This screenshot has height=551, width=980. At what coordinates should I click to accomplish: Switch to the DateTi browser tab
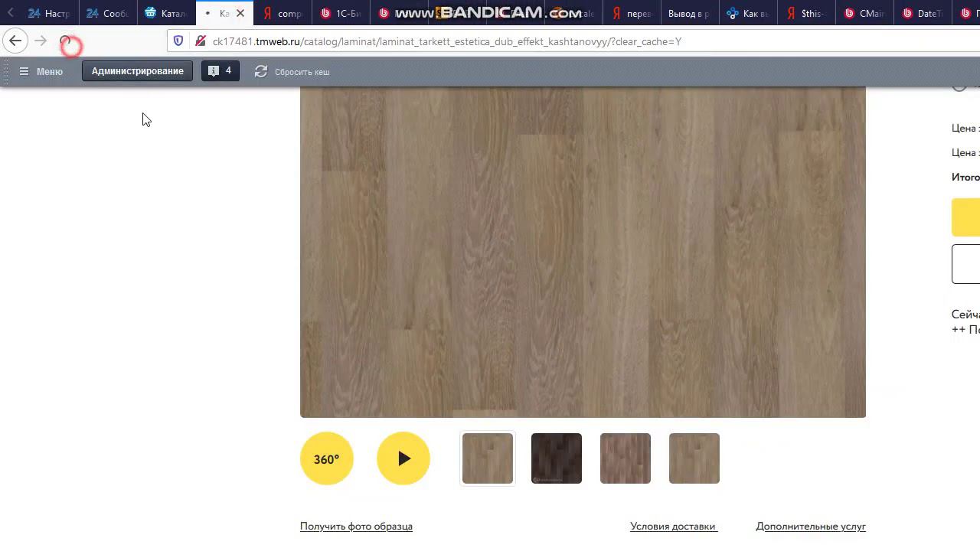[x=923, y=13]
